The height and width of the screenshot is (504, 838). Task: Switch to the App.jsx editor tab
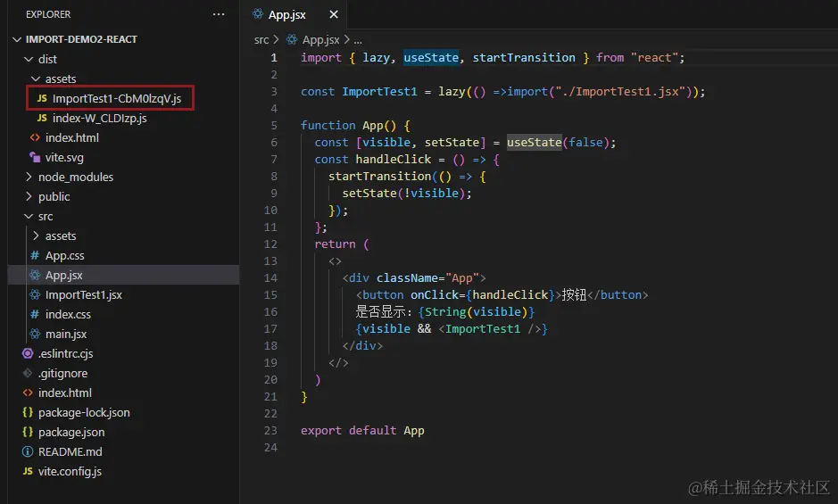point(295,14)
